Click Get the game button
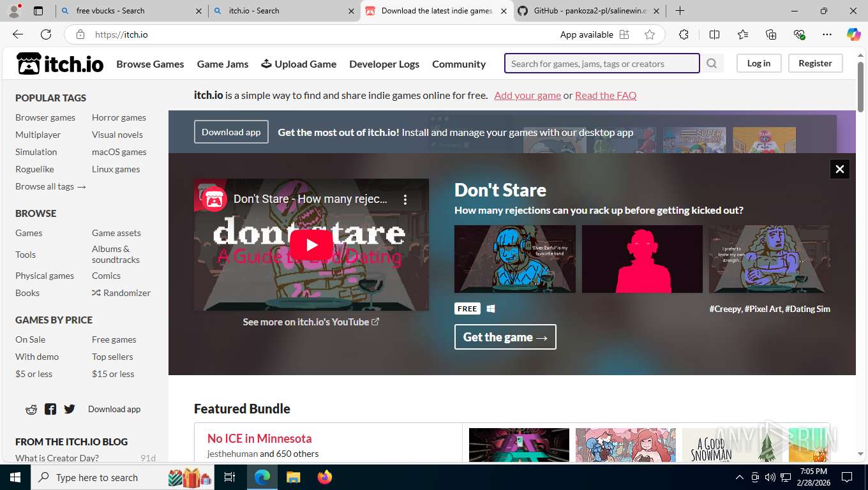868x490 pixels. (x=505, y=337)
